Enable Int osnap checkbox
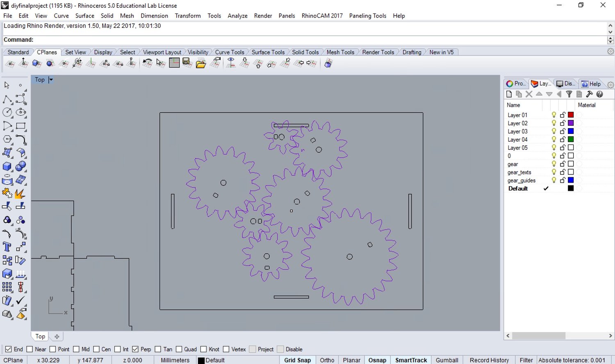This screenshot has width=615, height=364. [118, 349]
